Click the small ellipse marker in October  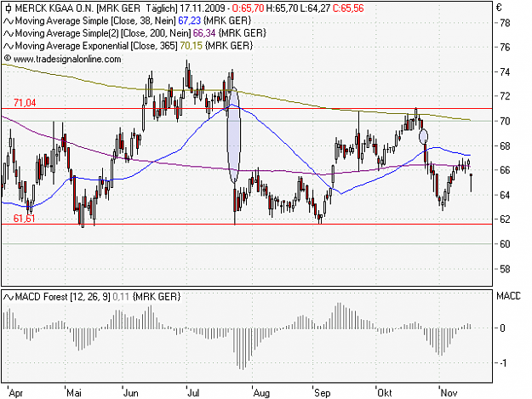(x=423, y=137)
